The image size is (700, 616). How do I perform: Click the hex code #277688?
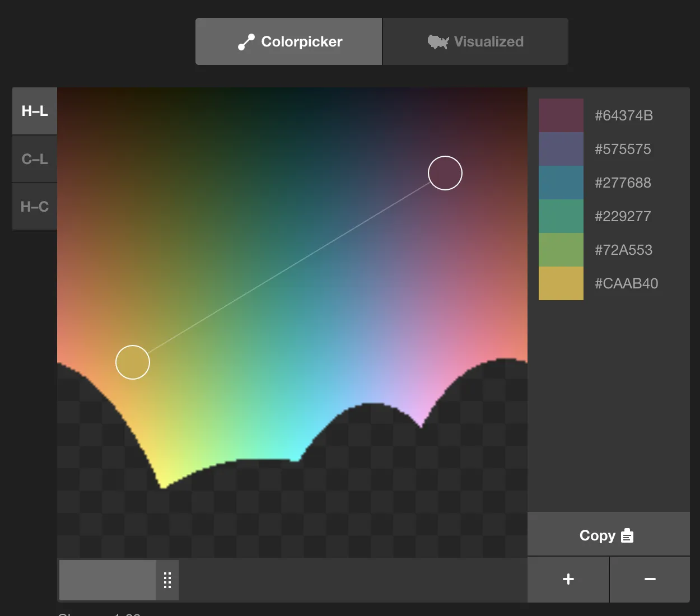click(x=623, y=182)
